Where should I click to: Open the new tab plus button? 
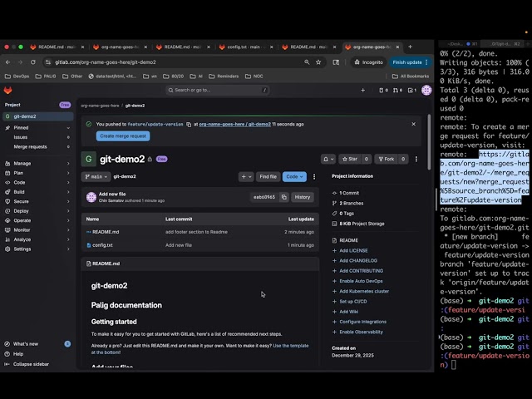point(410,47)
